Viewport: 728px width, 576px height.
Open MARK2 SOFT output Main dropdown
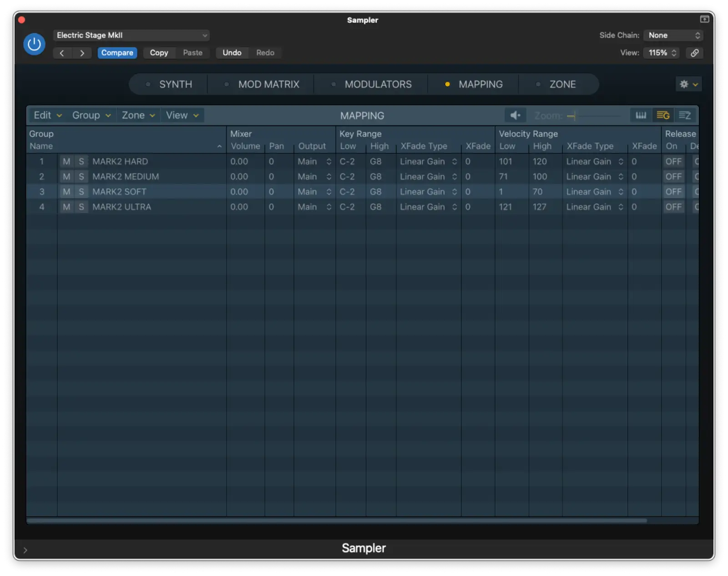point(314,192)
